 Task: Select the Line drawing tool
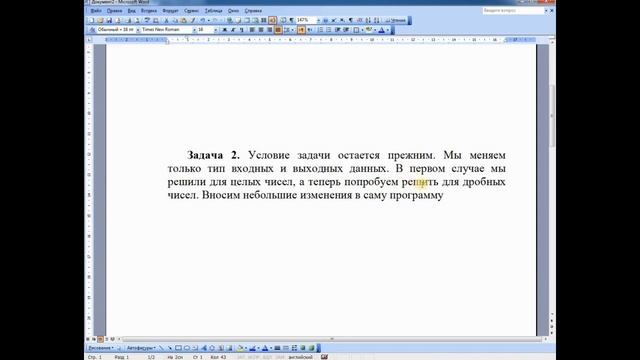162,348
